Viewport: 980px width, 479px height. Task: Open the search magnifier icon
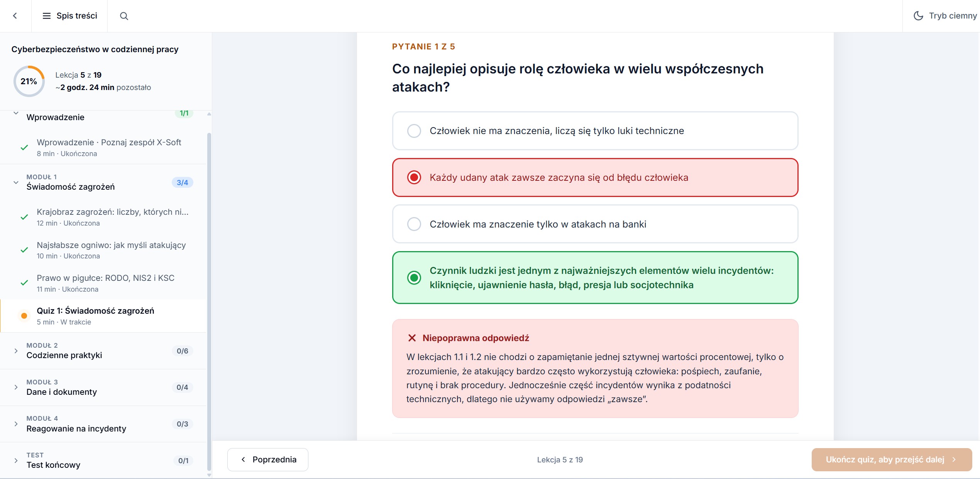(x=124, y=16)
